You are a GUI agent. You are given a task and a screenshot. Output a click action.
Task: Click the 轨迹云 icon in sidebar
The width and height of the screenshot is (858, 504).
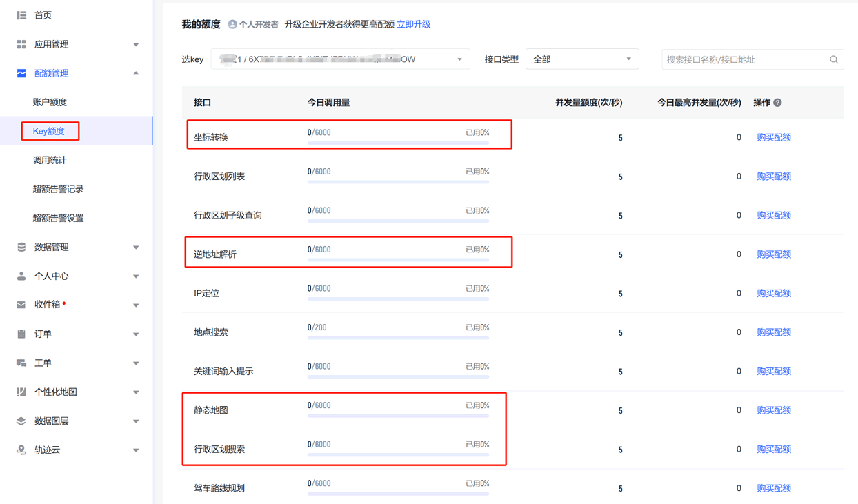coord(21,450)
